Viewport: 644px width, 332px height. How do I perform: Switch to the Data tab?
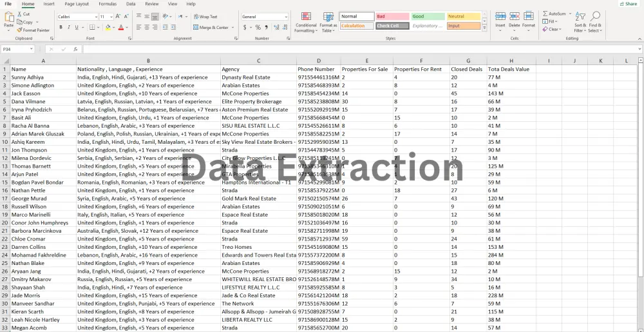(x=131, y=4)
